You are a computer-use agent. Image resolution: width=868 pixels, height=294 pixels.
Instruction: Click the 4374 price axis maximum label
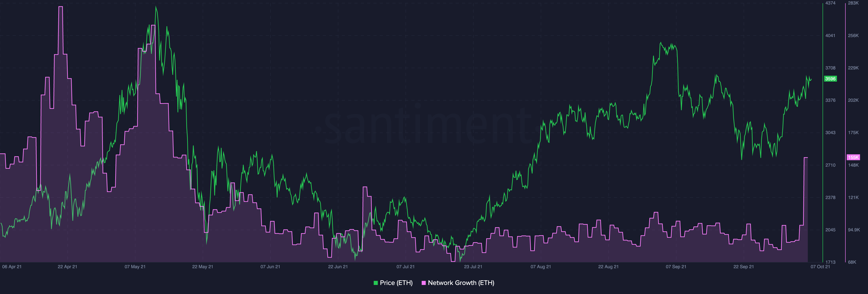tap(830, 3)
